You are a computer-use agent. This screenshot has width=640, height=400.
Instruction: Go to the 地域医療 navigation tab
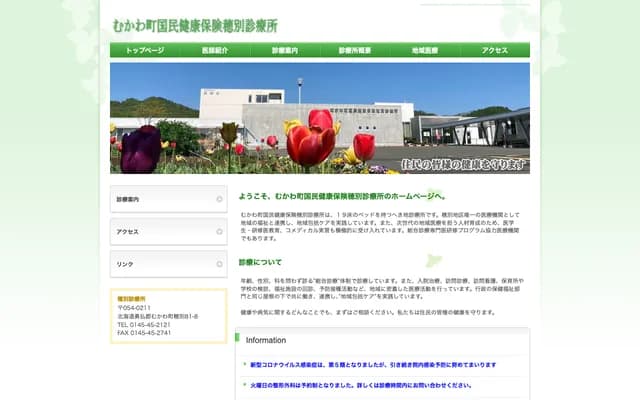coord(425,50)
